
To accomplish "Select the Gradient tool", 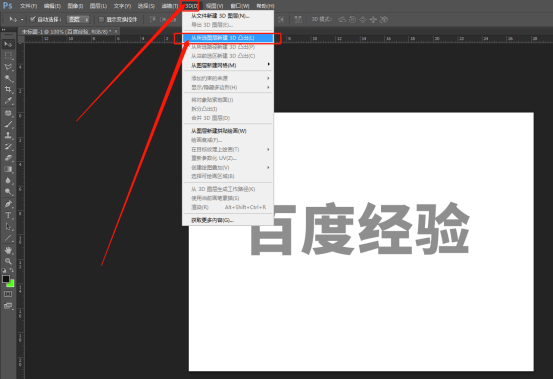I will tap(8, 169).
